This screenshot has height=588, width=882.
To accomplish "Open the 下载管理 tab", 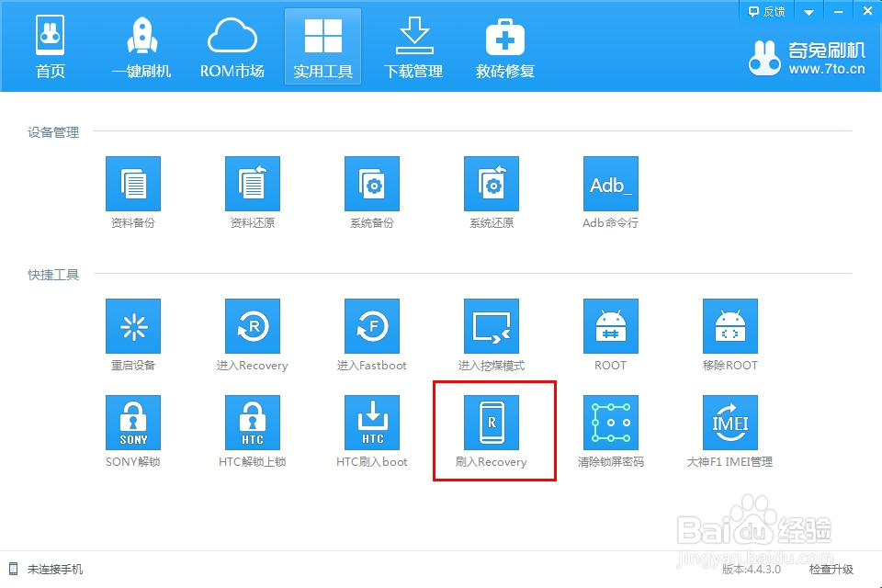I will pos(413,47).
